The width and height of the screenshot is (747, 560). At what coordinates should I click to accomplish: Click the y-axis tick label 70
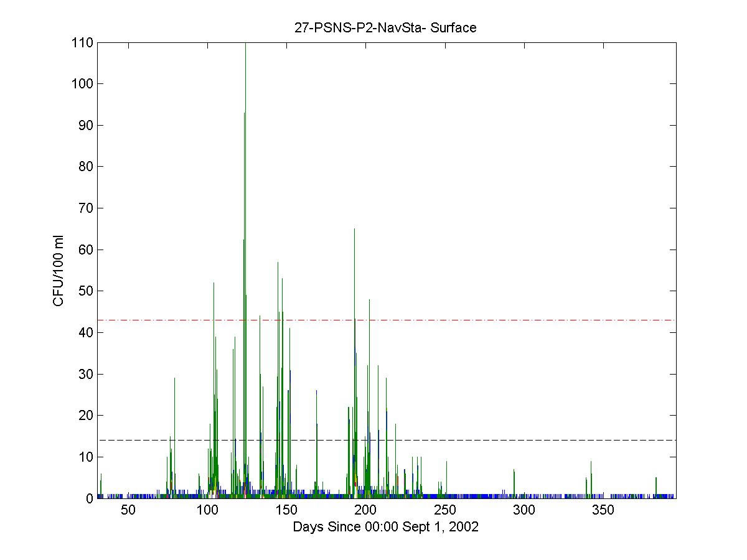pos(85,208)
